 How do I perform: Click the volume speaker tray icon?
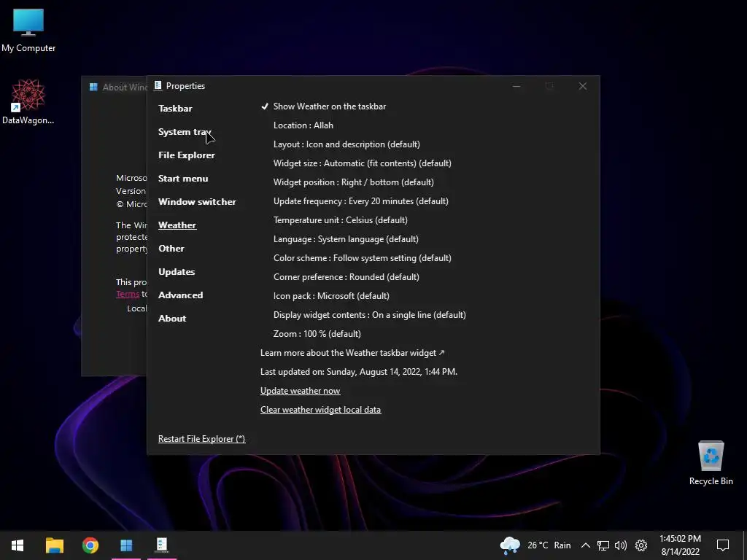621,545
